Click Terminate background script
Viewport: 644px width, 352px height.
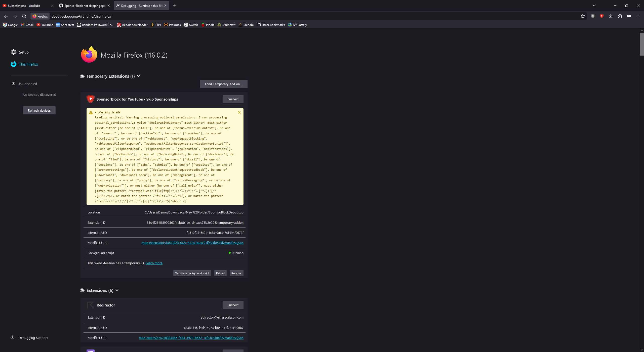(192, 273)
